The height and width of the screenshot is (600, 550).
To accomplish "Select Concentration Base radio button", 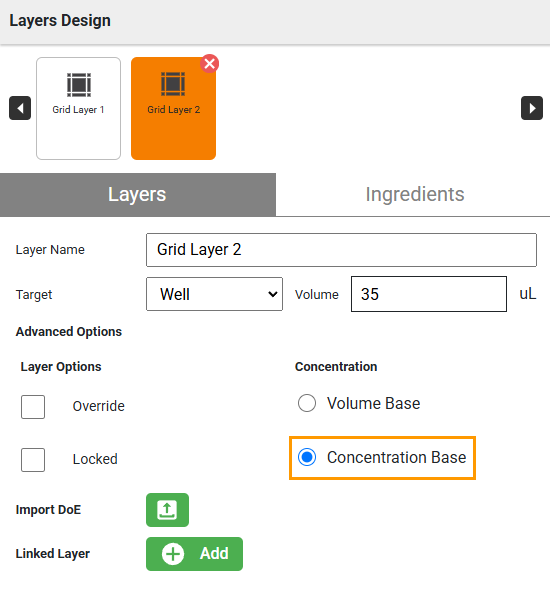I will (x=307, y=457).
